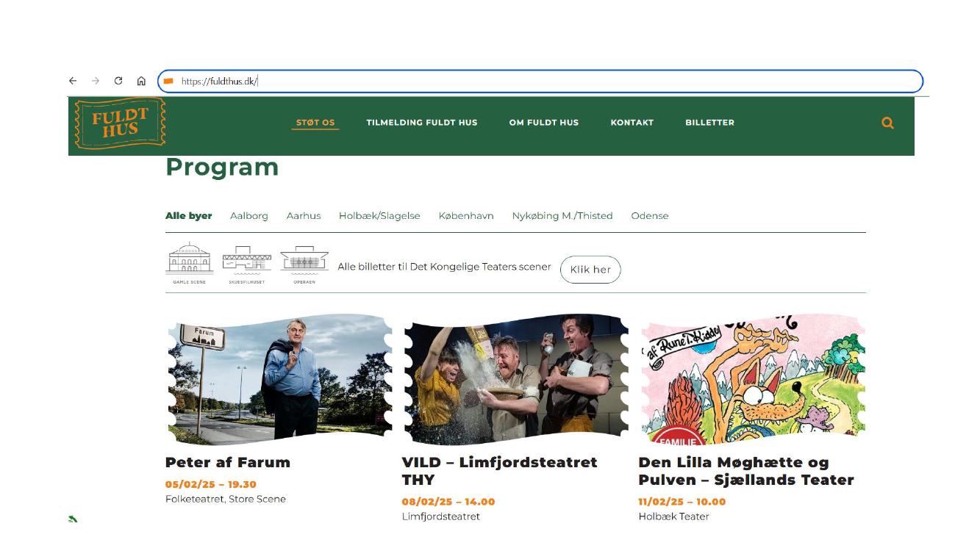The height and width of the screenshot is (551, 980).
Task: Filter program by Aarhus
Action: [304, 216]
